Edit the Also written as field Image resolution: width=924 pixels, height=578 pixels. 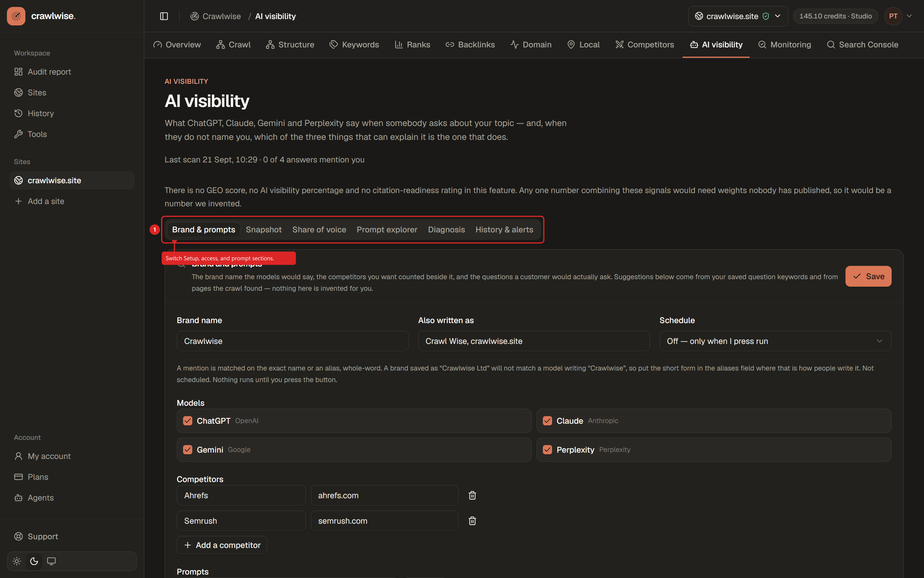[x=534, y=341]
